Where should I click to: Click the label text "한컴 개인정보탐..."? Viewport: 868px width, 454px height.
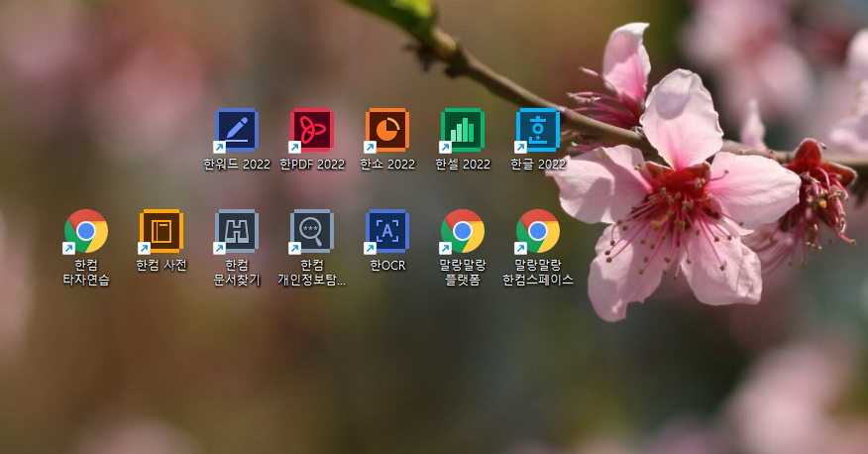tap(312, 273)
